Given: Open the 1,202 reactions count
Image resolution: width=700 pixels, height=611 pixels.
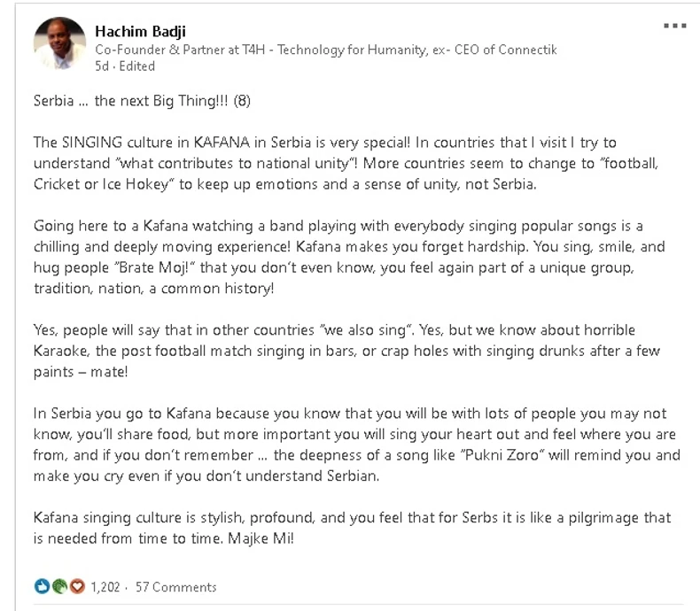Looking at the screenshot, I should [105, 586].
